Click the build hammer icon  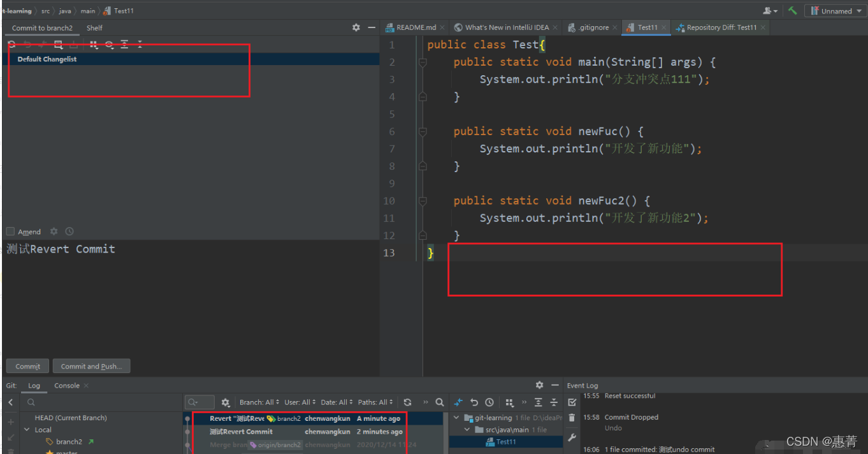click(x=793, y=11)
